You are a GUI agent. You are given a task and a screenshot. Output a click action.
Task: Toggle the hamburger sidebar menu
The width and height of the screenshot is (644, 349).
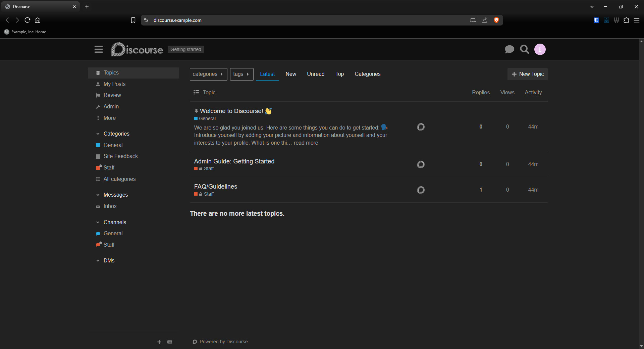(98, 49)
